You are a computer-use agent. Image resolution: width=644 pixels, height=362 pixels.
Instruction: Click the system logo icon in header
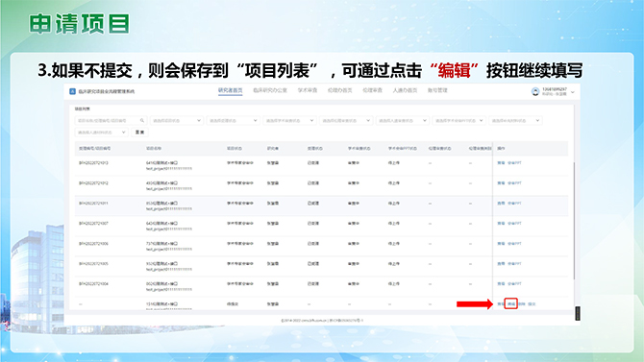(72, 91)
